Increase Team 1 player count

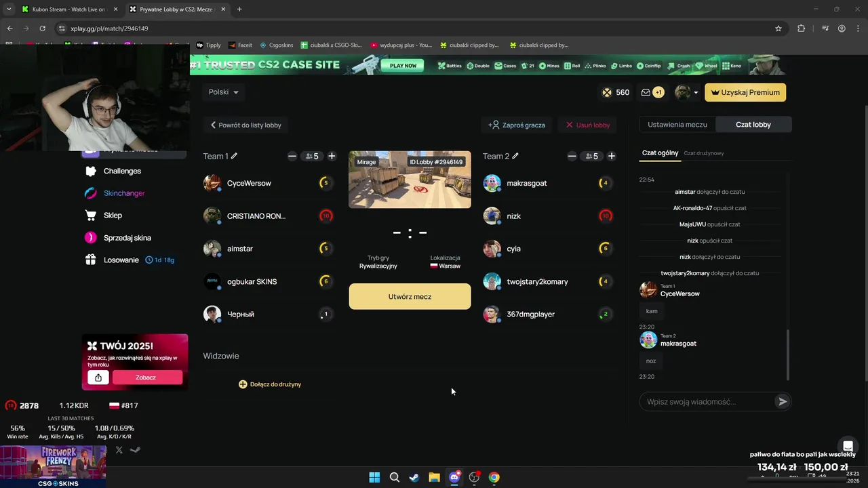(332, 156)
